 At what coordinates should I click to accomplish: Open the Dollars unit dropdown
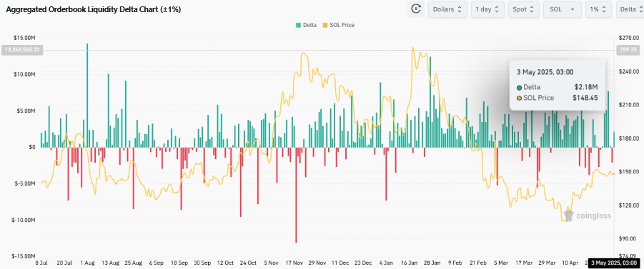click(x=447, y=9)
